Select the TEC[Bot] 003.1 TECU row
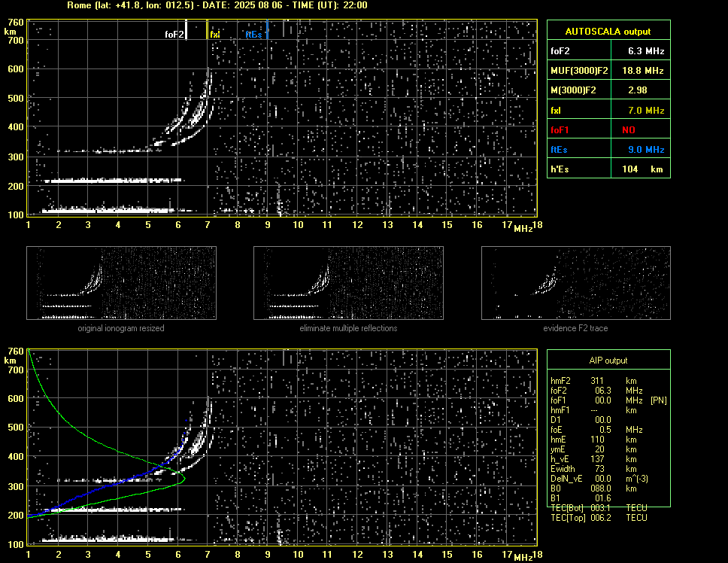Image resolution: width=728 pixels, height=563 pixels. pyautogui.click(x=599, y=508)
